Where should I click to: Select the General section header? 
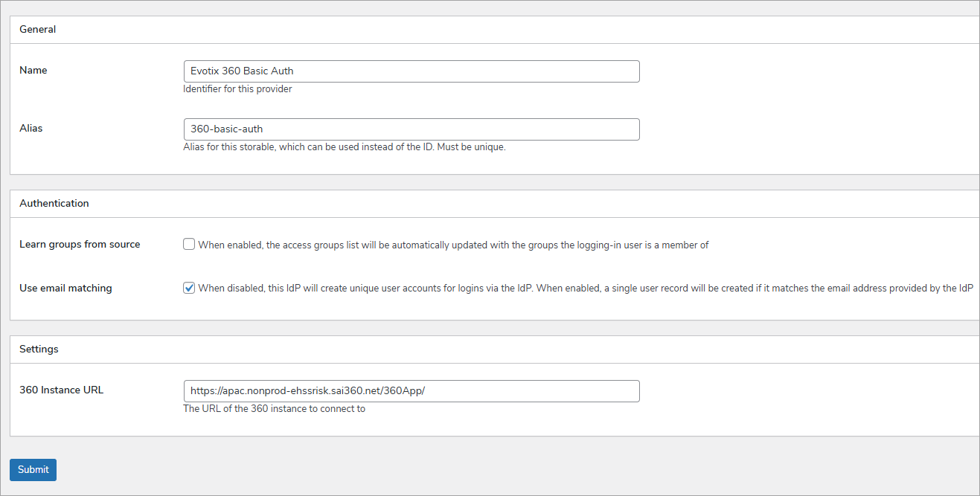pos(37,29)
